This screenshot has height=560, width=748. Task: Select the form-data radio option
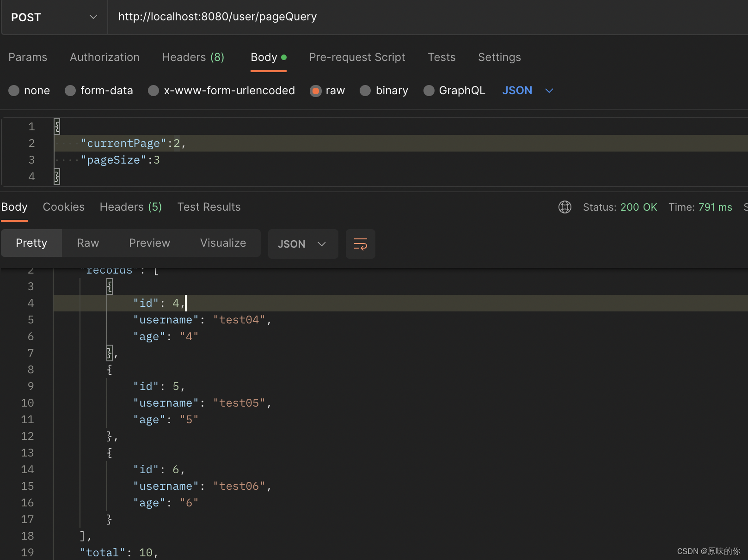pyautogui.click(x=70, y=91)
